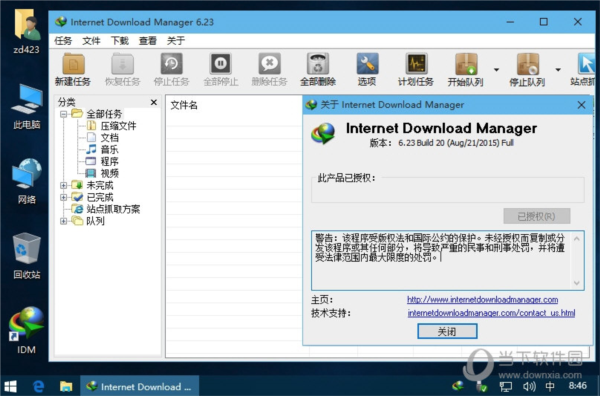Select the 已完成 folder label

(100, 197)
